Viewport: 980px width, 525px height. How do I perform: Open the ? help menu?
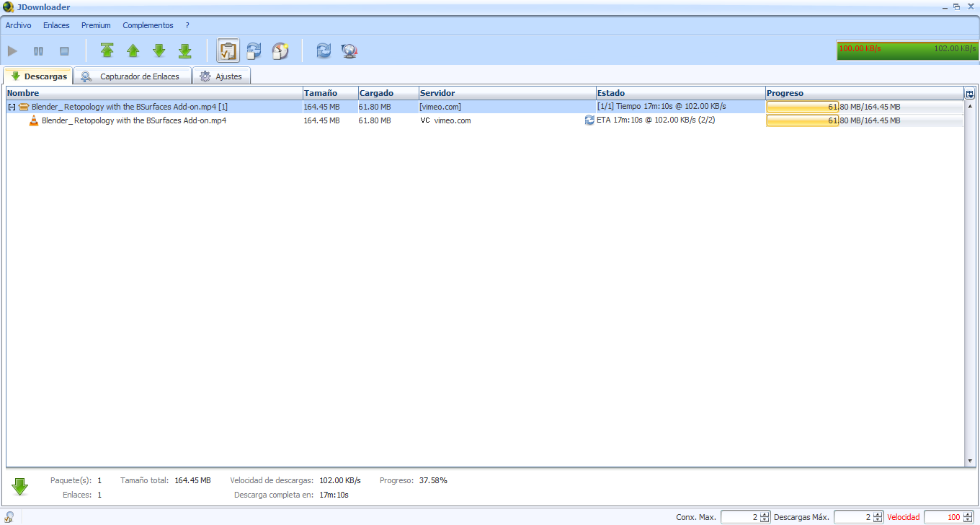[187, 25]
